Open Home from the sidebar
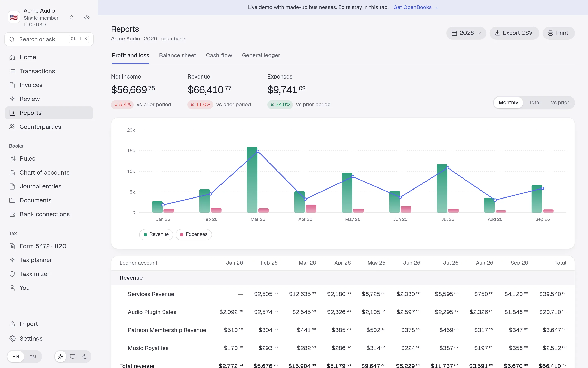Image resolution: width=588 pixels, height=368 pixels. (49, 57)
